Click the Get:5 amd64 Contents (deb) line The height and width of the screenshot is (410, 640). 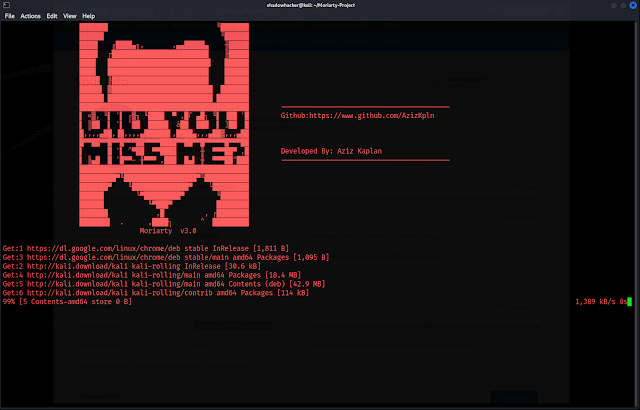click(164, 284)
